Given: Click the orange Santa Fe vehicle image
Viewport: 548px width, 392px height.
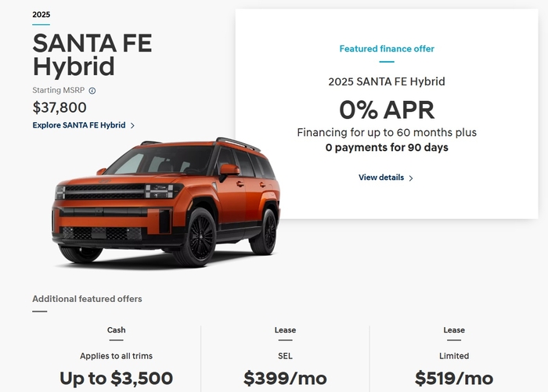Looking at the screenshot, I should [x=166, y=203].
